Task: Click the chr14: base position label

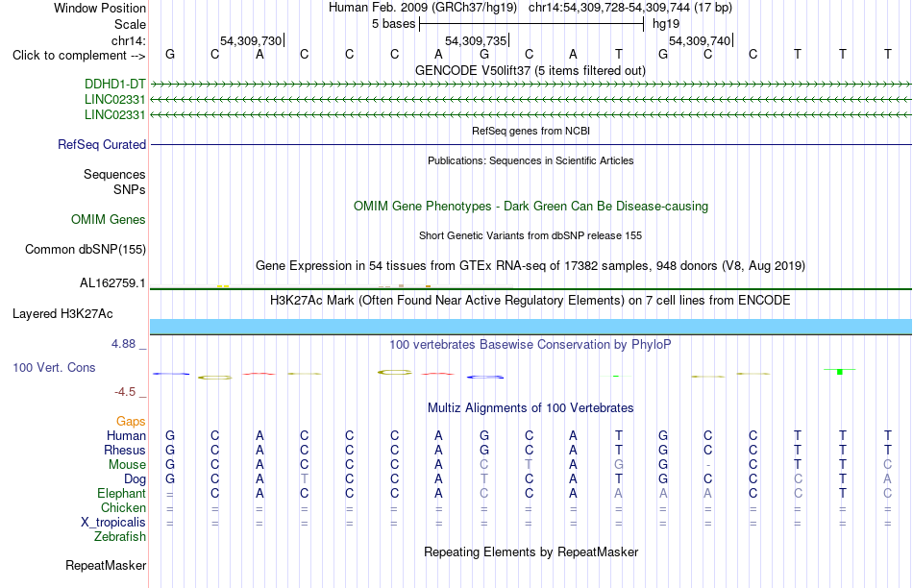Action: [x=128, y=40]
